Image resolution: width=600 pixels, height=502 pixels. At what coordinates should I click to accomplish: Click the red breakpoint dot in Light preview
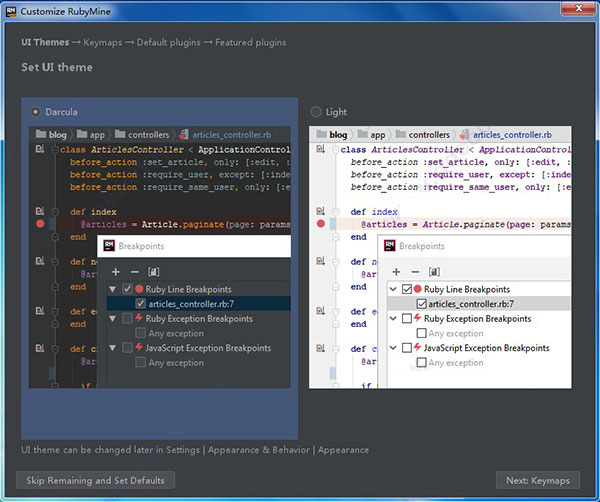coord(321,224)
